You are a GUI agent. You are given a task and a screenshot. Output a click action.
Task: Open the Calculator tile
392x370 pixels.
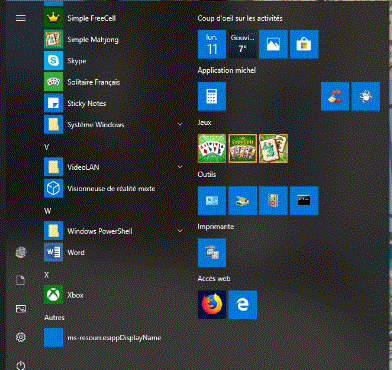click(212, 96)
